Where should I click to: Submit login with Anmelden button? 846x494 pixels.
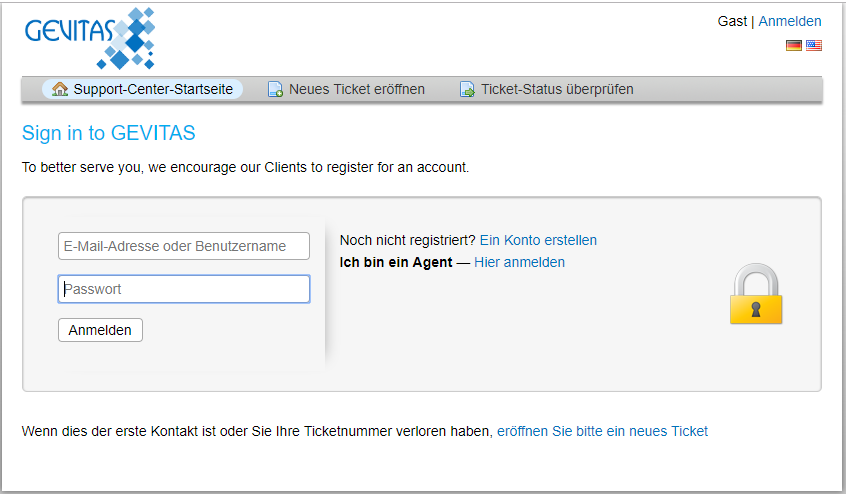[x=100, y=330]
